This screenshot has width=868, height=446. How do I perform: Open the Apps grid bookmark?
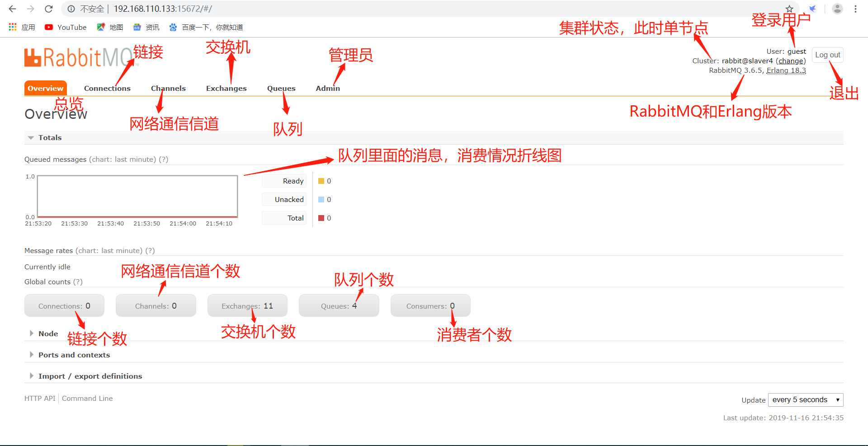coord(22,27)
